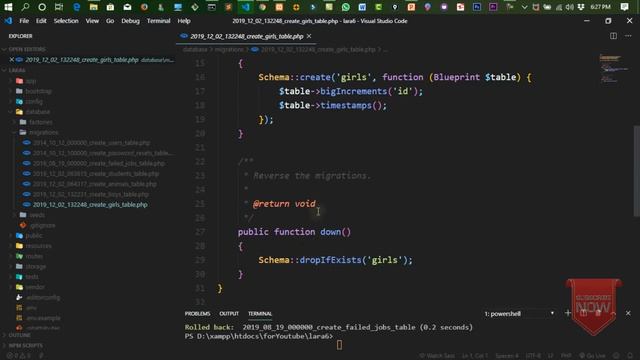640x360 pixels.
Task: Add a new terminal with plus icon
Action: [568, 313]
